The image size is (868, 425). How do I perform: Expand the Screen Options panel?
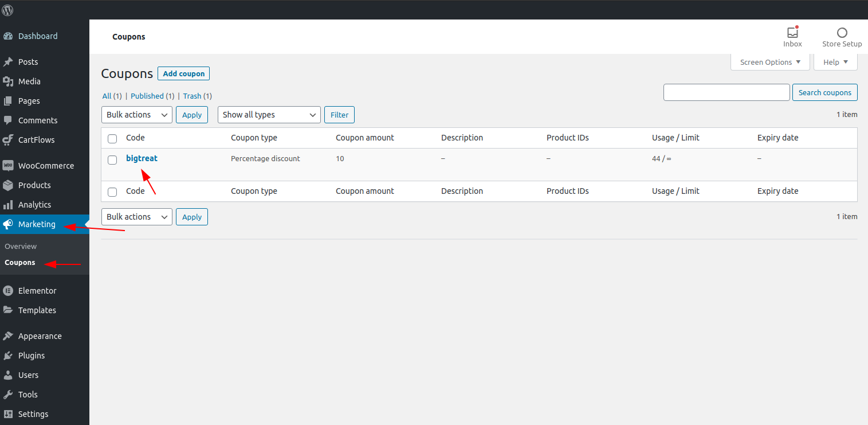(x=770, y=62)
